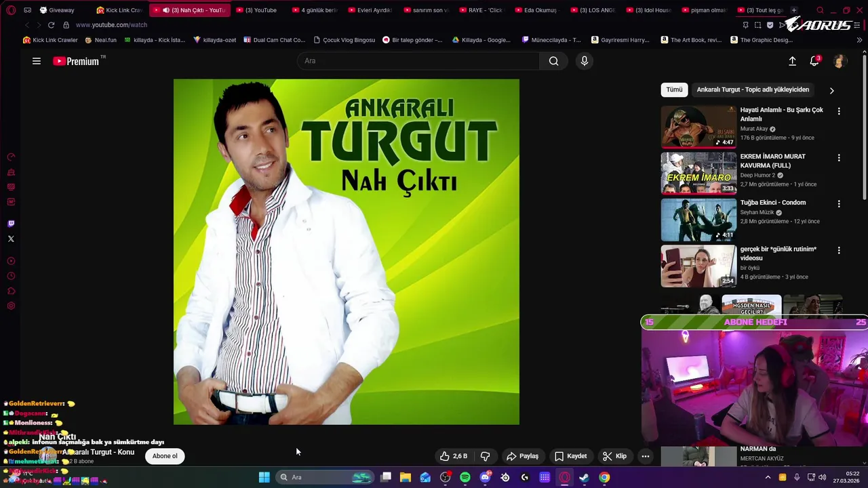Start voice search with the microphone icon
The height and width of the screenshot is (488, 868).
[585, 61]
